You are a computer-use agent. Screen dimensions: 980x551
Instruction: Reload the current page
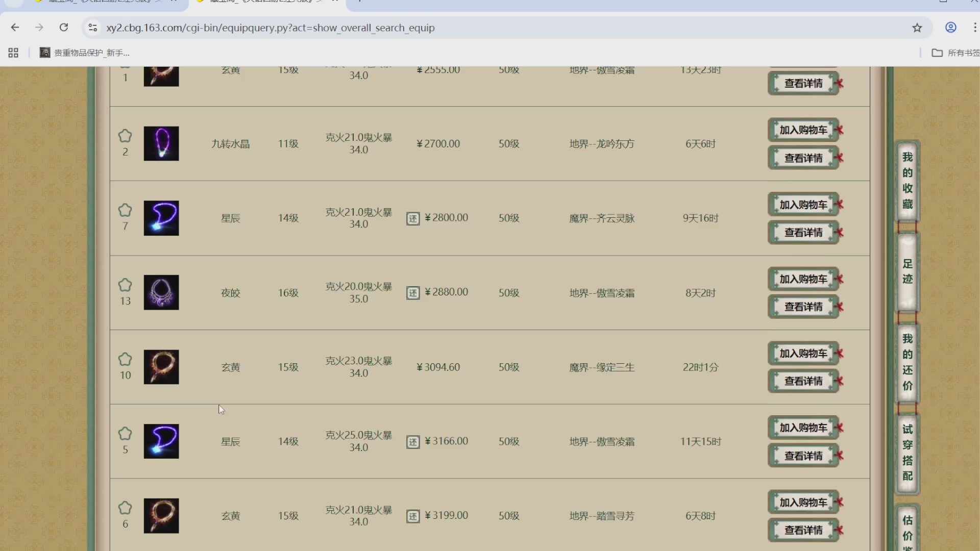(64, 28)
